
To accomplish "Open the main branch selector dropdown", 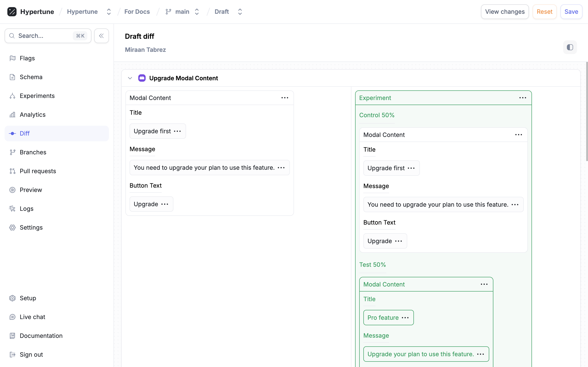I will click(197, 12).
